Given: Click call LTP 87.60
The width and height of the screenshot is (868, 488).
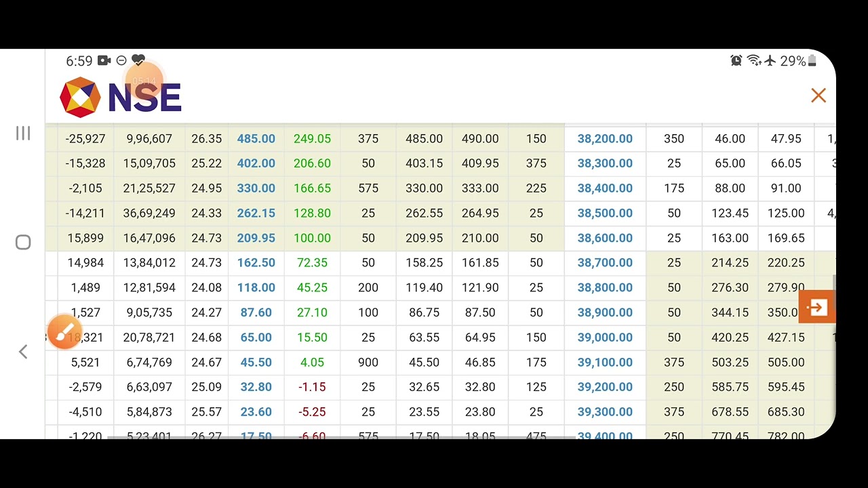Looking at the screenshot, I should click(x=256, y=312).
